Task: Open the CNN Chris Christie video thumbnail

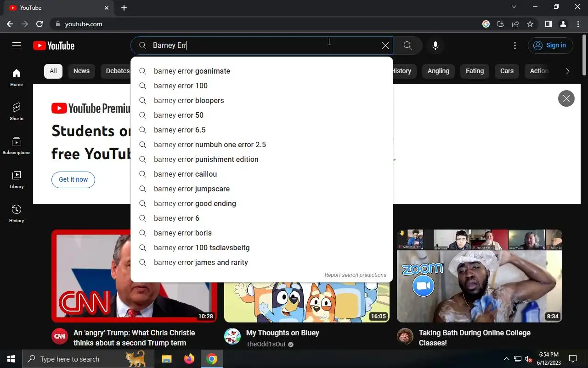Action: pos(91,276)
